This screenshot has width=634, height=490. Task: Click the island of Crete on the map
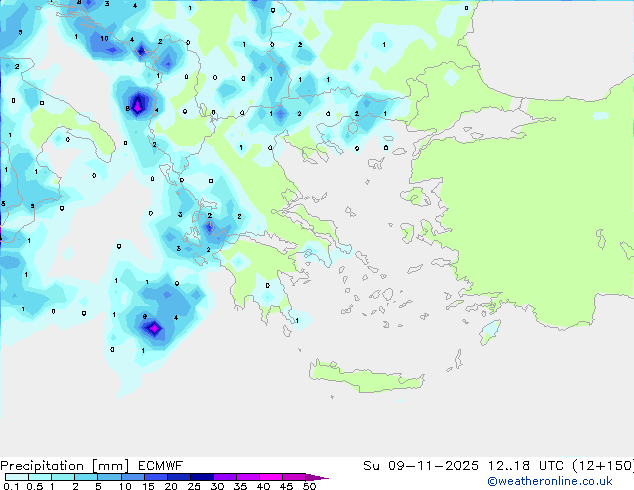[366, 377]
